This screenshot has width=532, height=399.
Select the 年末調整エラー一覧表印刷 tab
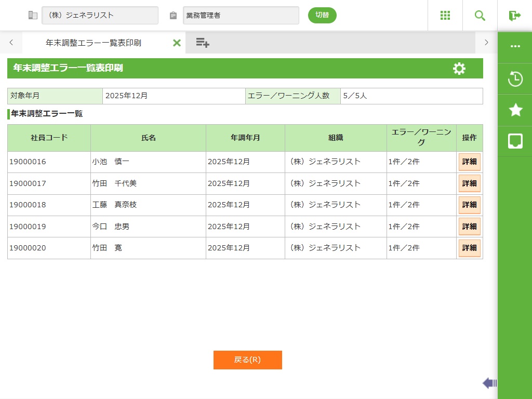click(94, 43)
